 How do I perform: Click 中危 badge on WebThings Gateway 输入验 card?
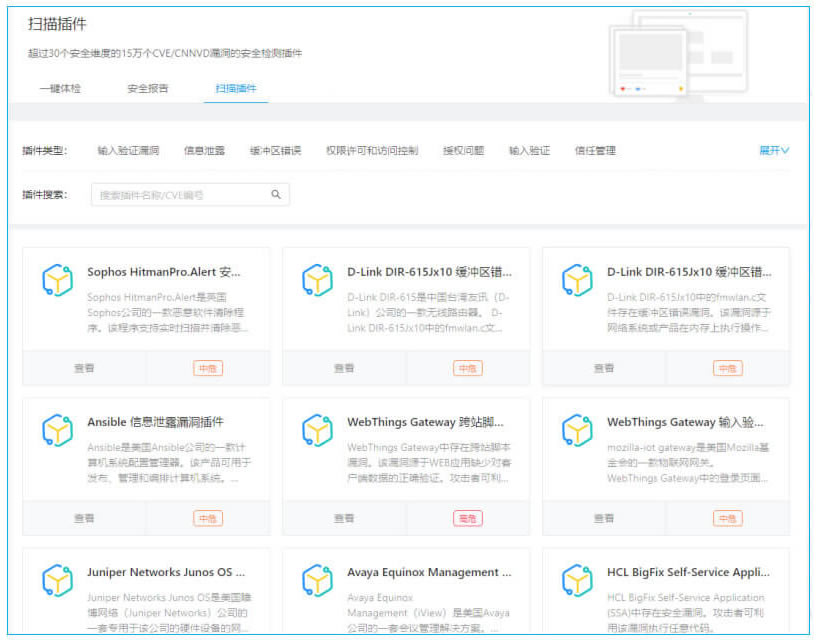727,518
